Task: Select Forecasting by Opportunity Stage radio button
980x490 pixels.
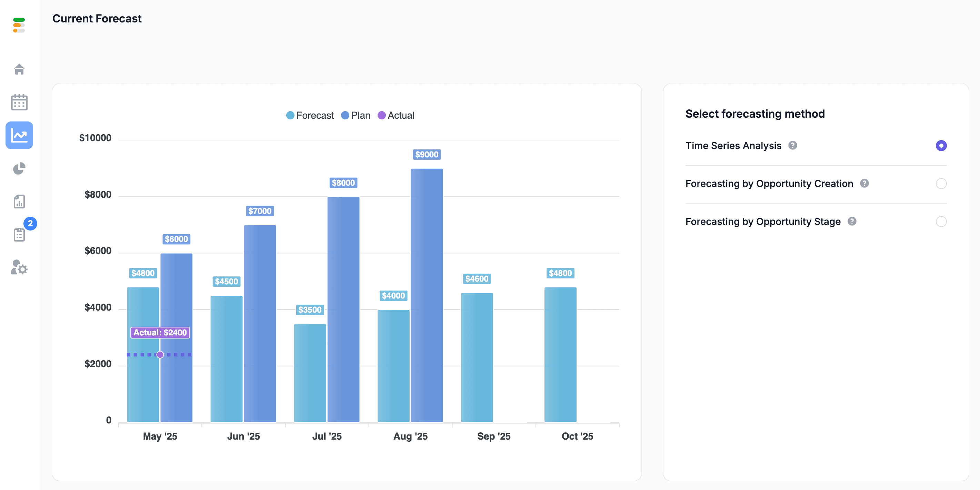Action: coord(941,221)
